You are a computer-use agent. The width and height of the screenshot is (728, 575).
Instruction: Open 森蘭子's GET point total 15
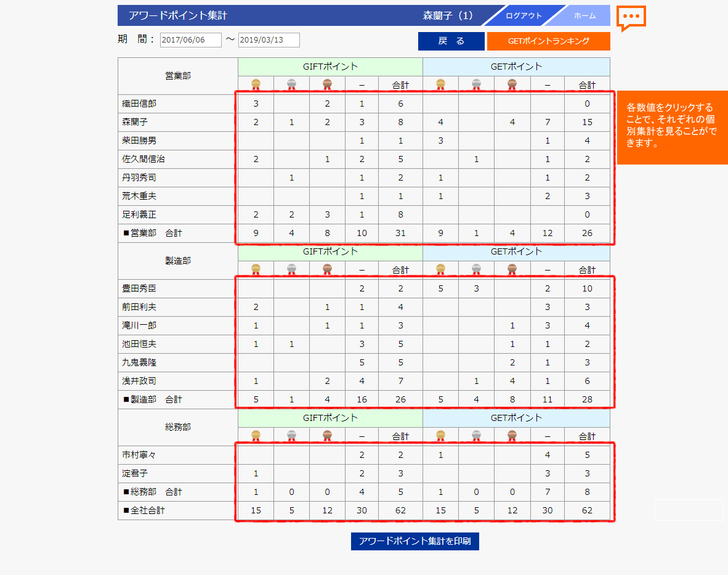click(x=587, y=122)
